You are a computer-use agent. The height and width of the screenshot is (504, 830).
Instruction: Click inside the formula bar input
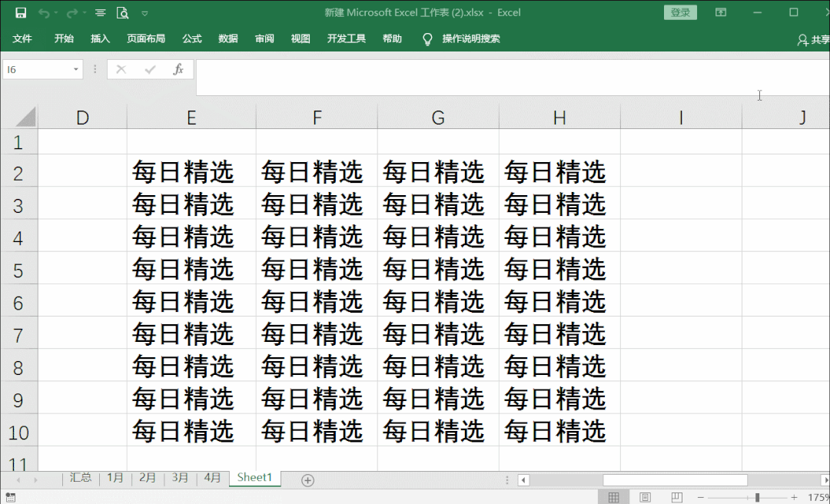click(513, 78)
